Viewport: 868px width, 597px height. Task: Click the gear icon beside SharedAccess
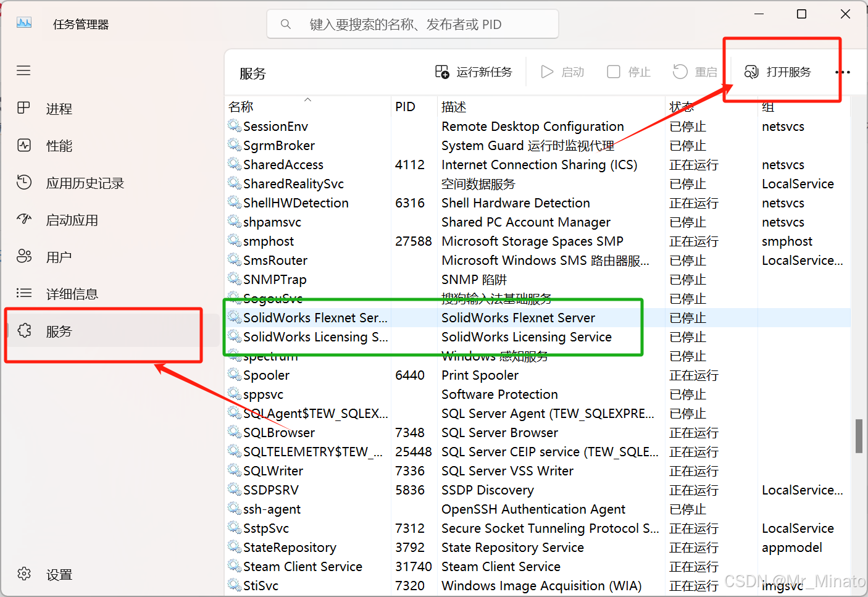[234, 164]
